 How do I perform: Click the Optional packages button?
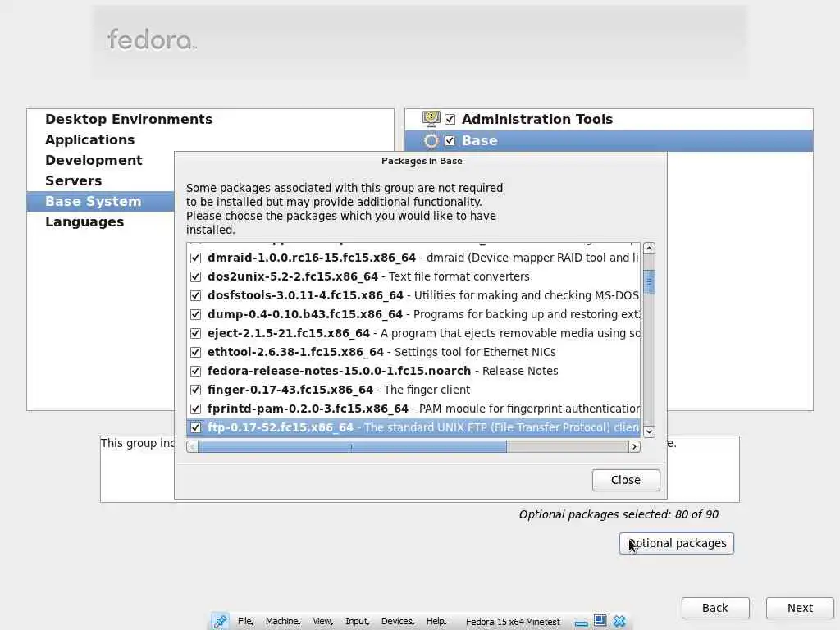676,543
